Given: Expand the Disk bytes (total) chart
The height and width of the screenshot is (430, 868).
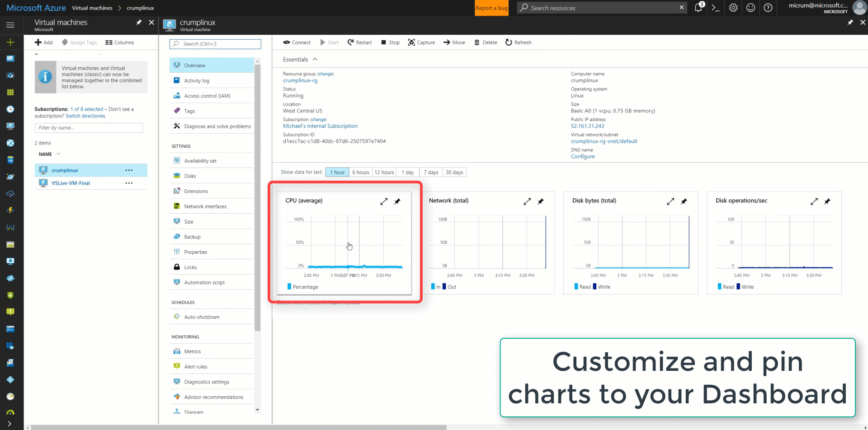Looking at the screenshot, I should pyautogui.click(x=670, y=201).
